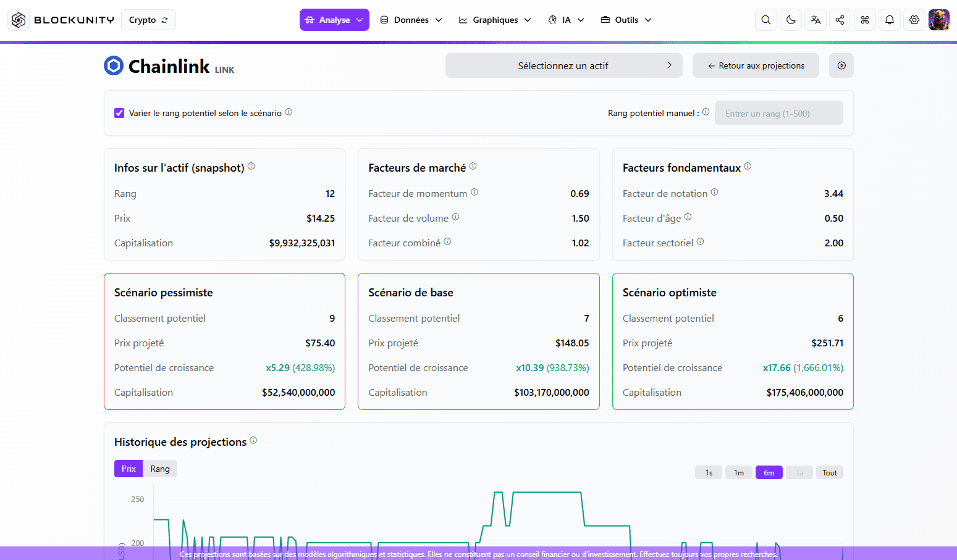Info icon next to Facteur sectoriel
Image resolution: width=957 pixels, height=560 pixels.
[x=700, y=241]
